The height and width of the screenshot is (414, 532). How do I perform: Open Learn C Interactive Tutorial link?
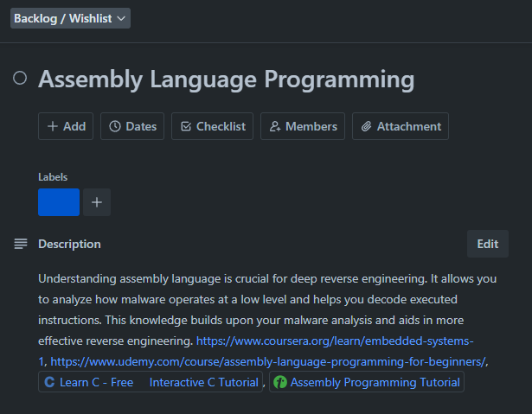coord(151,382)
